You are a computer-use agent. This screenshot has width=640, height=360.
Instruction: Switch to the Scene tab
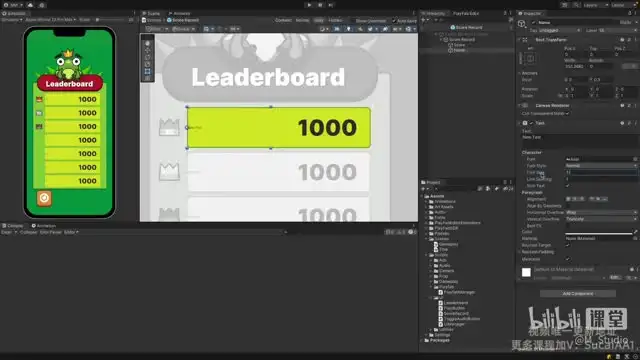click(x=151, y=13)
